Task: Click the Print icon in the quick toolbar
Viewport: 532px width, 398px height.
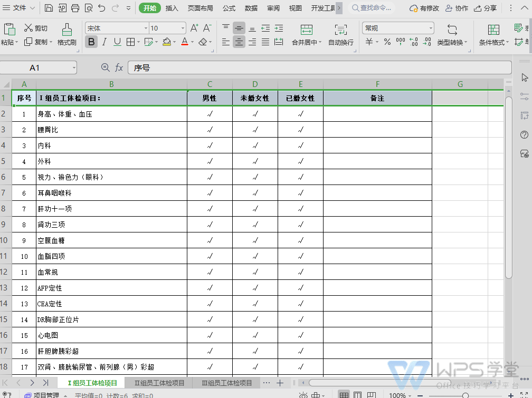Action: point(75,8)
